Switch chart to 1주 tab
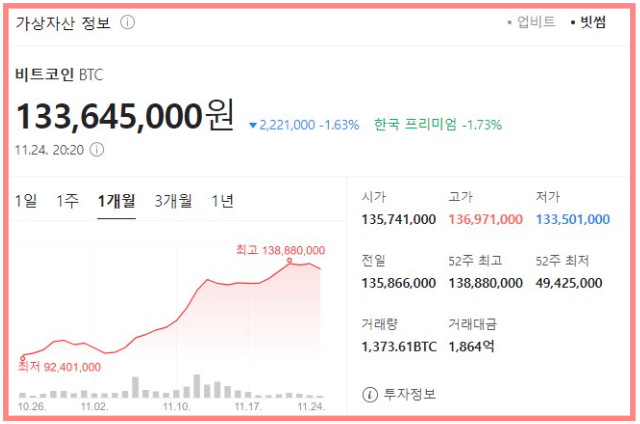 pyautogui.click(x=67, y=201)
